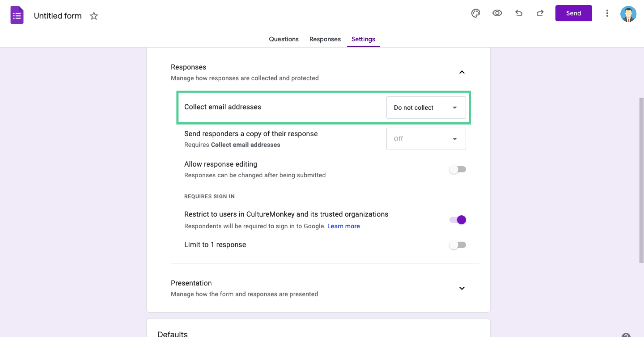The height and width of the screenshot is (337, 644).
Task: Click the redo arrow icon
Action: click(x=540, y=13)
